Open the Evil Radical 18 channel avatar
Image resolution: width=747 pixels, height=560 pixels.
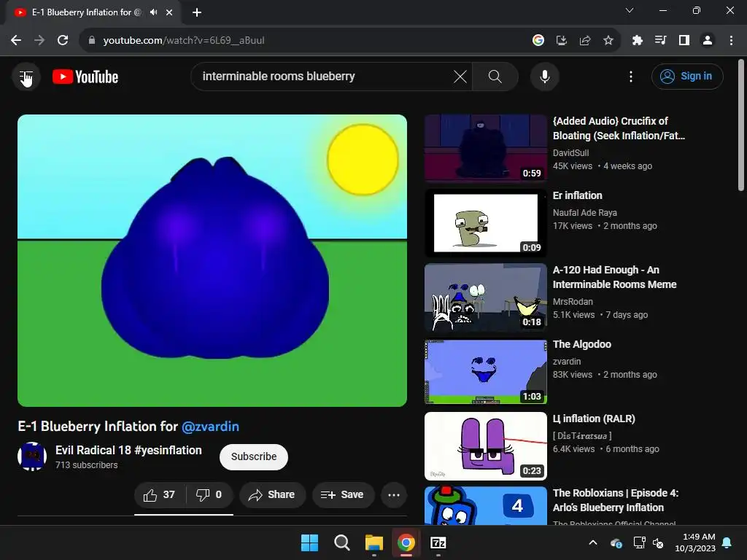[32, 456]
